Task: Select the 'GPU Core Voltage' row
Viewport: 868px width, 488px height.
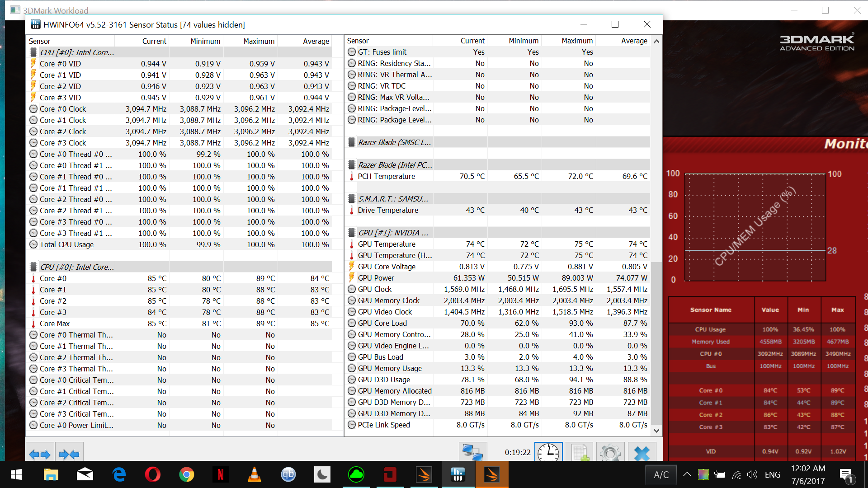Action: [x=498, y=267]
